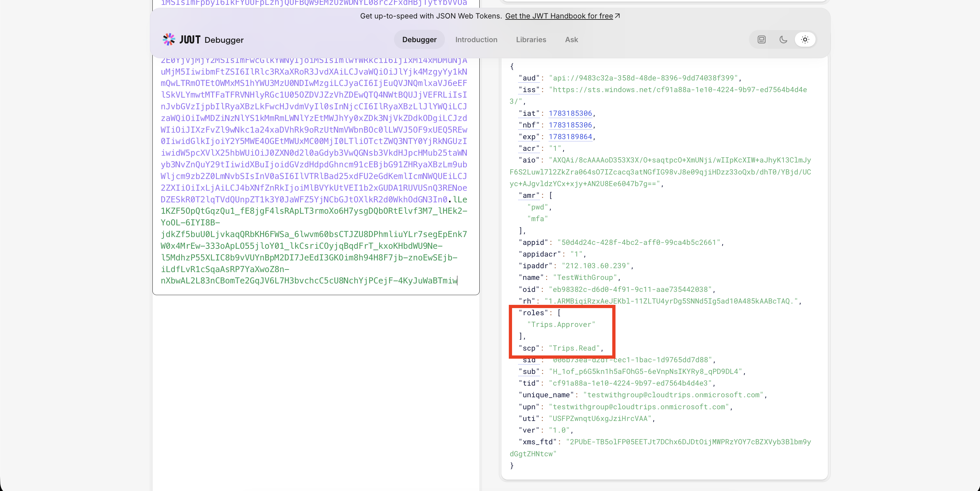This screenshot has width=980, height=491.
Task: Open the Debugger tab
Action: pyautogui.click(x=419, y=40)
